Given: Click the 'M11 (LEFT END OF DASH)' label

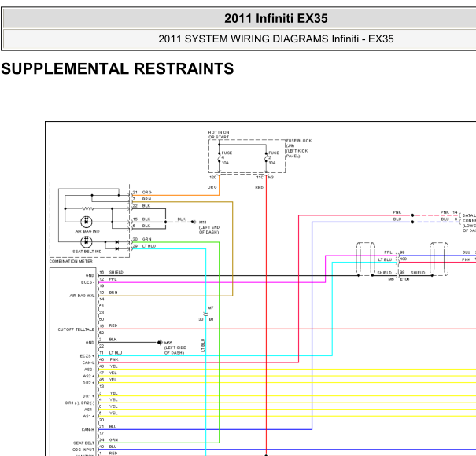Looking at the screenshot, I should [x=209, y=227].
